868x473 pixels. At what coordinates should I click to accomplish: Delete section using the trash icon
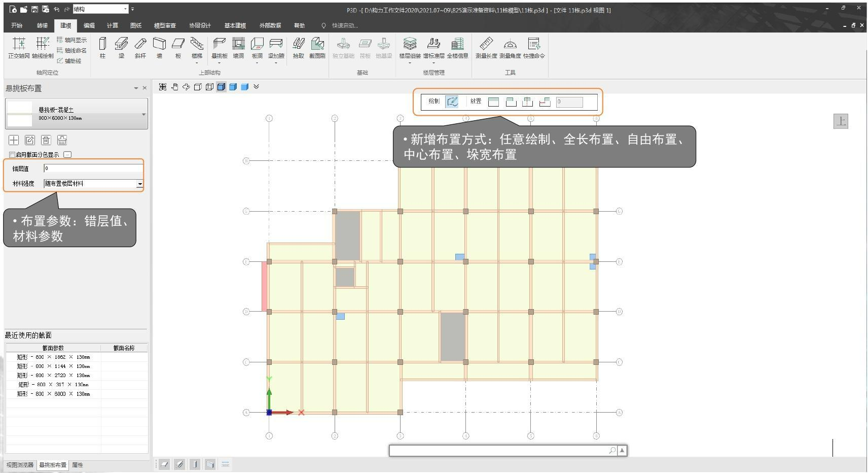click(x=46, y=140)
